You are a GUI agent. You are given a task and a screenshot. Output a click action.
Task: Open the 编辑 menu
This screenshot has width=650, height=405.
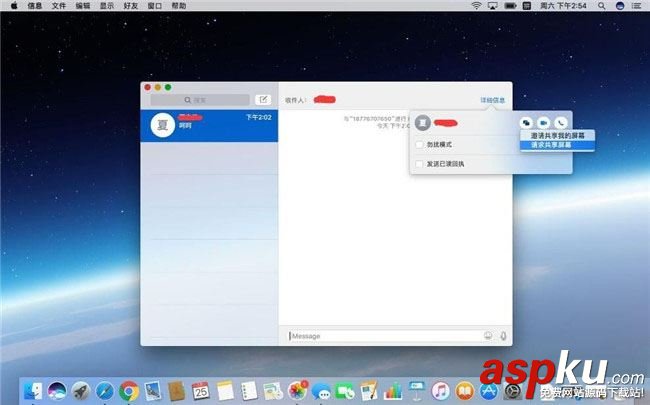pyautogui.click(x=83, y=6)
